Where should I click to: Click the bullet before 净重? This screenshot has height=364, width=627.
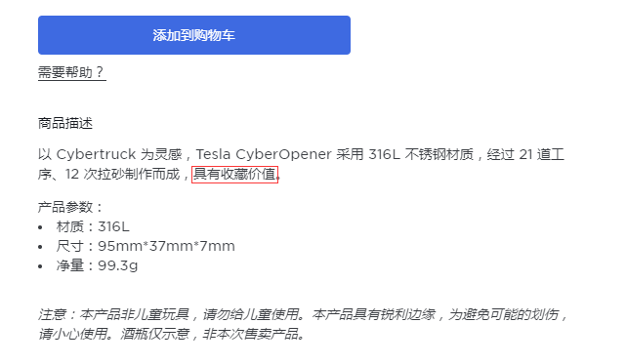point(40,266)
